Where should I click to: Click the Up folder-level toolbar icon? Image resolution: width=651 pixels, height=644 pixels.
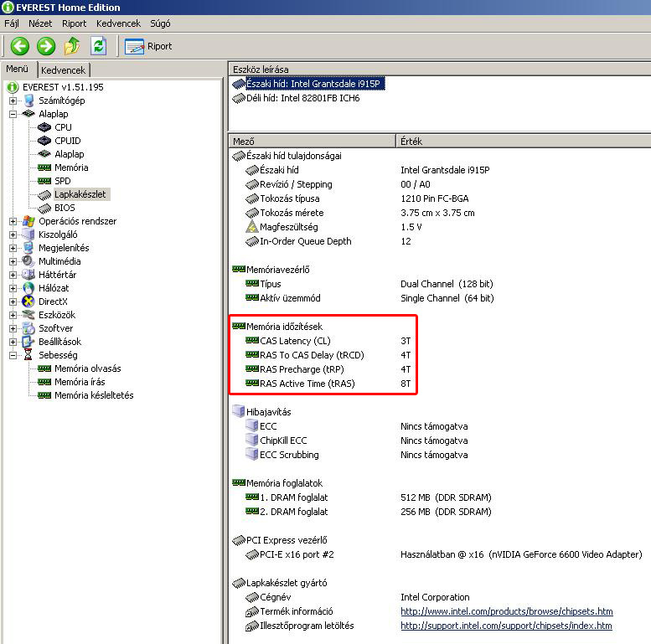click(72, 46)
